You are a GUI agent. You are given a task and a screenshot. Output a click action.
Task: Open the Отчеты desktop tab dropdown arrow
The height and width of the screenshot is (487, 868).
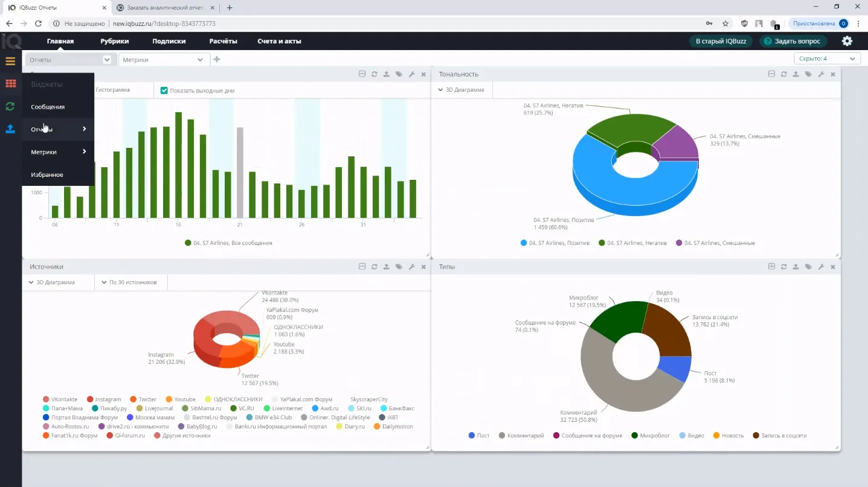click(107, 60)
